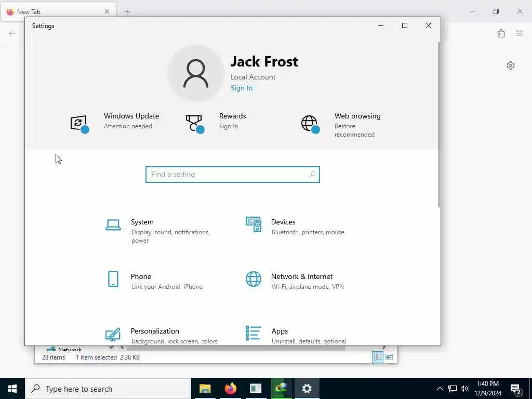Open Firefox from the taskbar
532x399 pixels.
pos(230,389)
